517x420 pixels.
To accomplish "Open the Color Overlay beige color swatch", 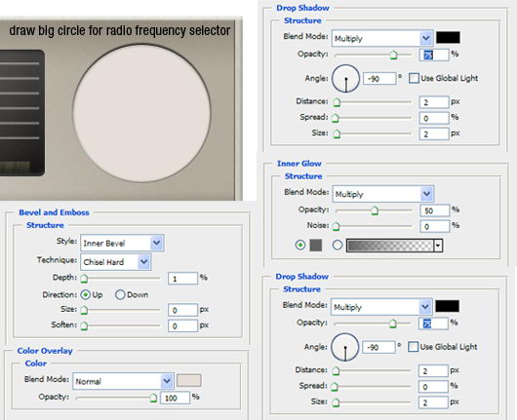I will point(189,380).
